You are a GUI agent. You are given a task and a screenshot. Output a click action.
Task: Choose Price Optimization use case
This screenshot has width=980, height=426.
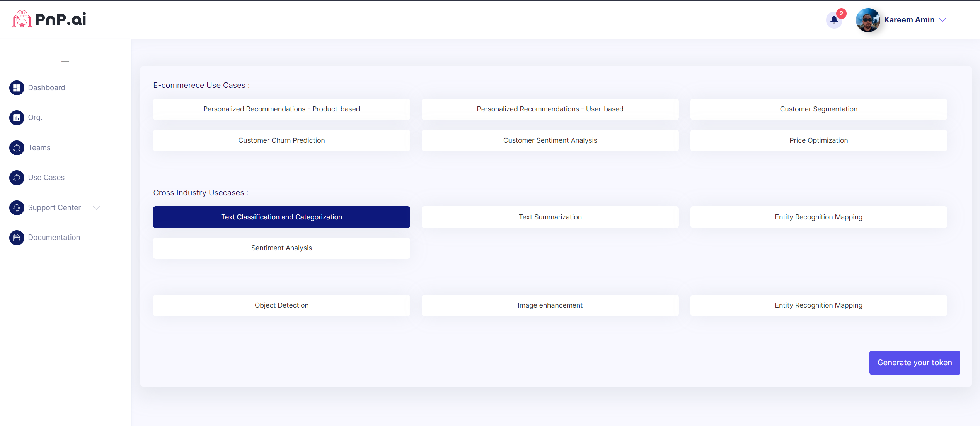(x=818, y=140)
